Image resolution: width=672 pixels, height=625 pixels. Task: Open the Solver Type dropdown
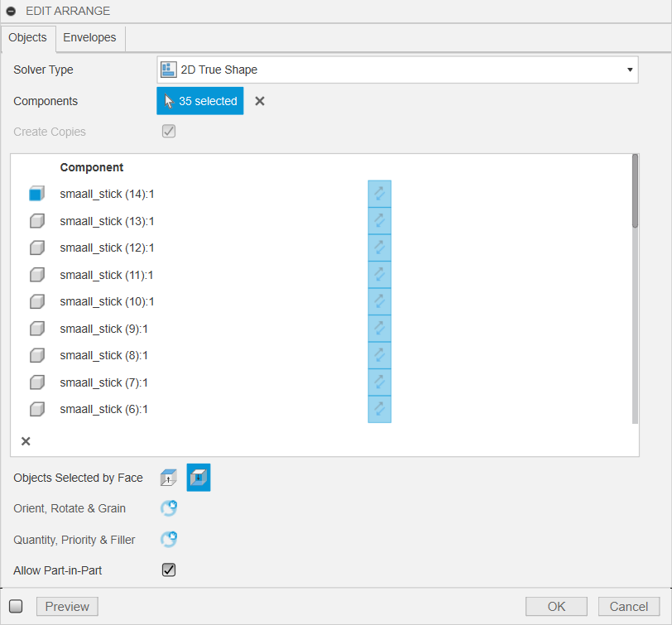click(397, 70)
